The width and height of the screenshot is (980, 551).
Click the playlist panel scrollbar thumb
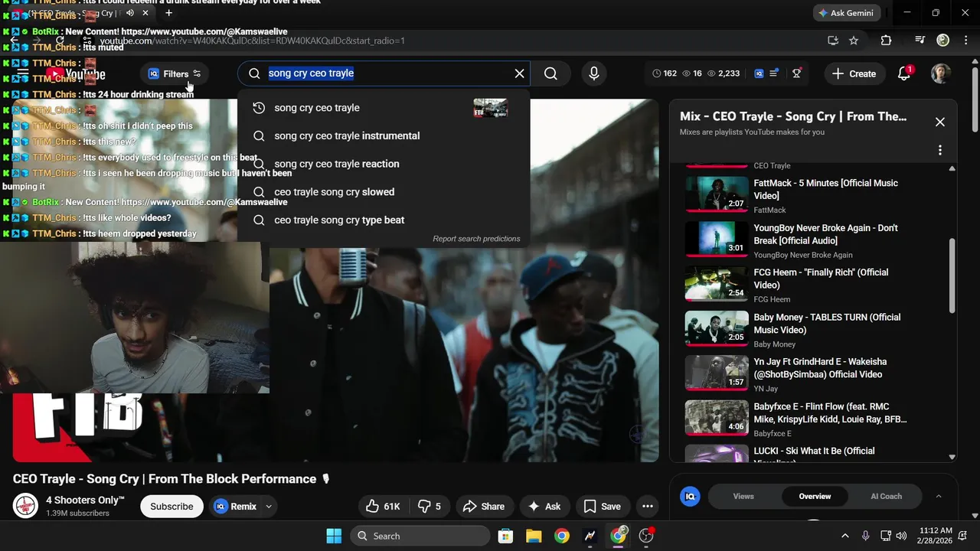click(952, 275)
